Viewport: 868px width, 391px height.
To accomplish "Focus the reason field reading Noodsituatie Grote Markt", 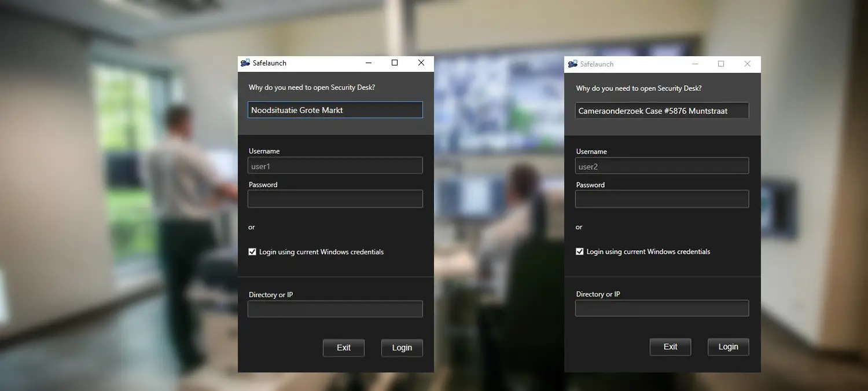I will pos(335,110).
